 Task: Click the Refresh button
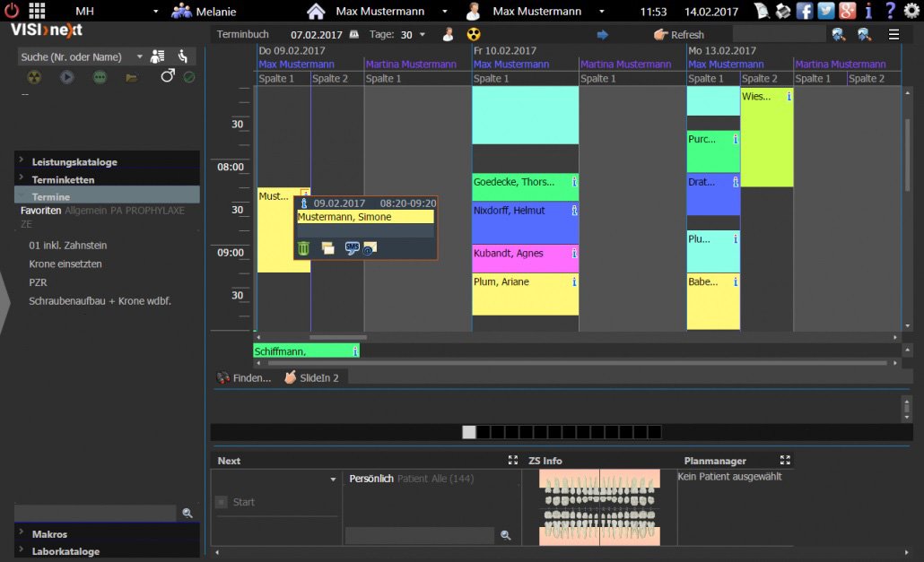[x=679, y=35]
